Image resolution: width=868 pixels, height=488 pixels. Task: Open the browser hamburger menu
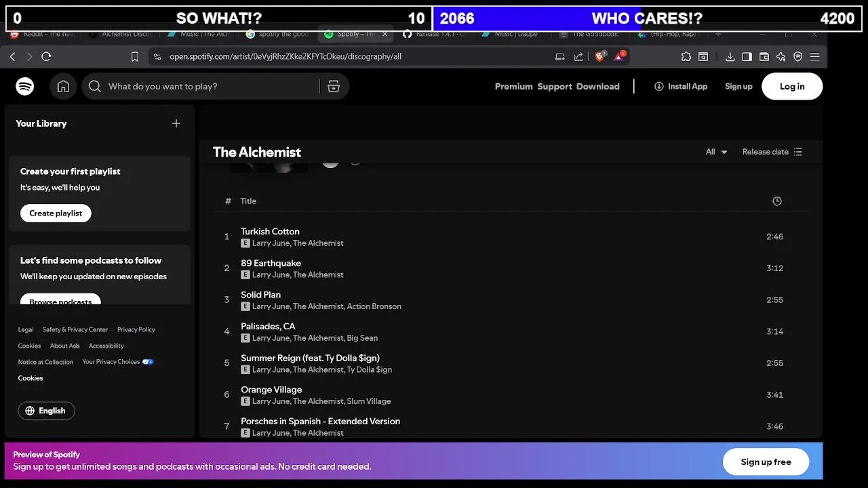[x=815, y=57]
